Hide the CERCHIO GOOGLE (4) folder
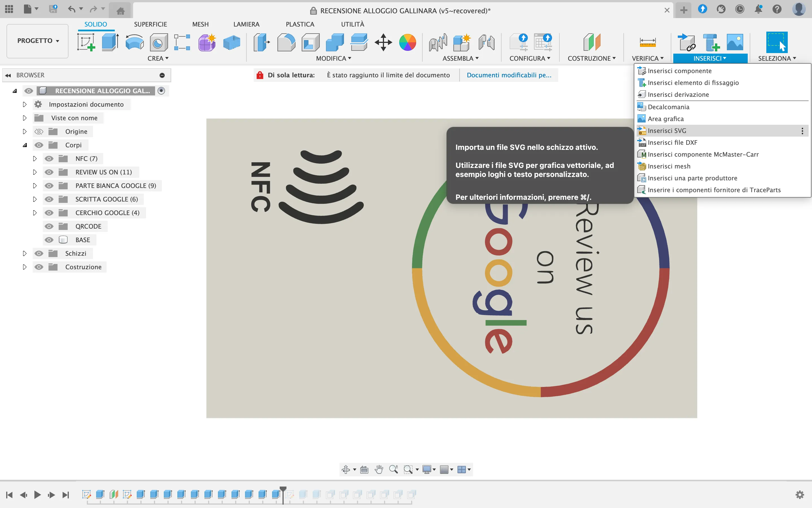Viewport: 812px width, 508px height. (x=49, y=213)
